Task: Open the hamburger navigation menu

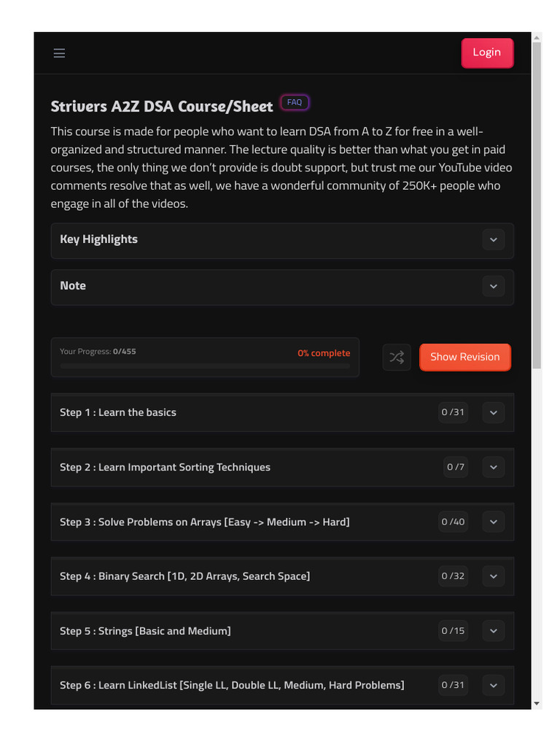Action: (59, 53)
